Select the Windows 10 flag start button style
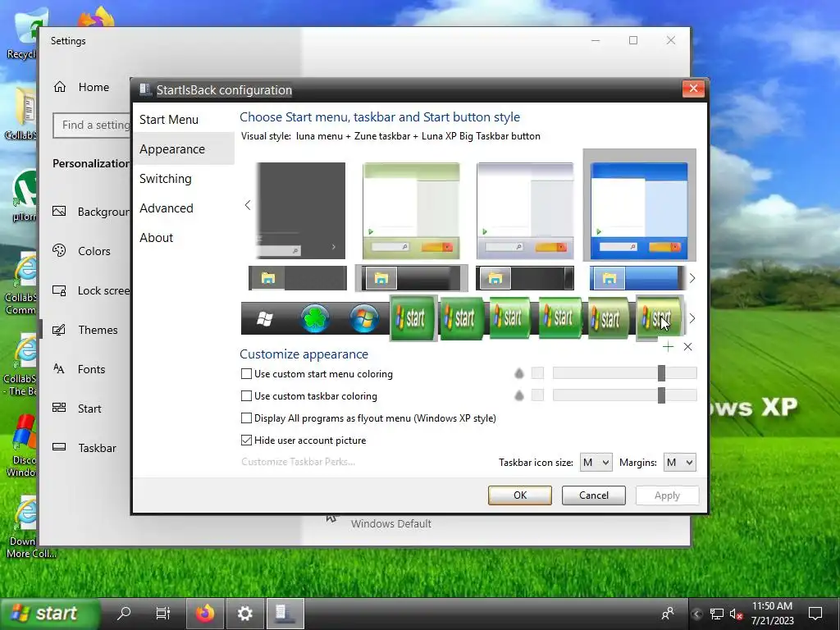This screenshot has height=630, width=840. [265, 319]
